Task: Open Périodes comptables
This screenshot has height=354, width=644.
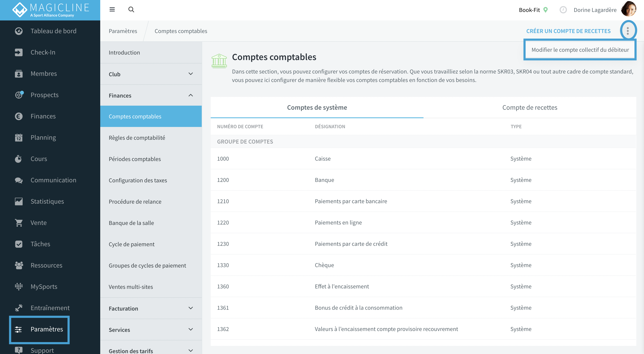Action: (151, 159)
